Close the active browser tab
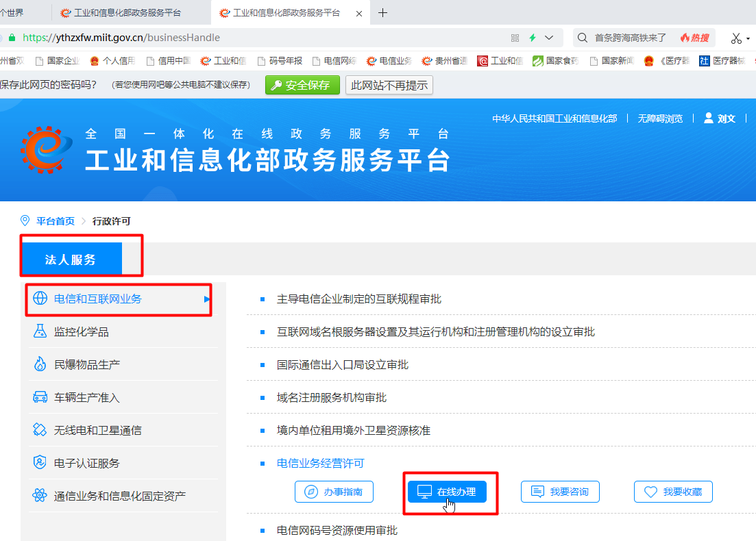 (x=359, y=14)
